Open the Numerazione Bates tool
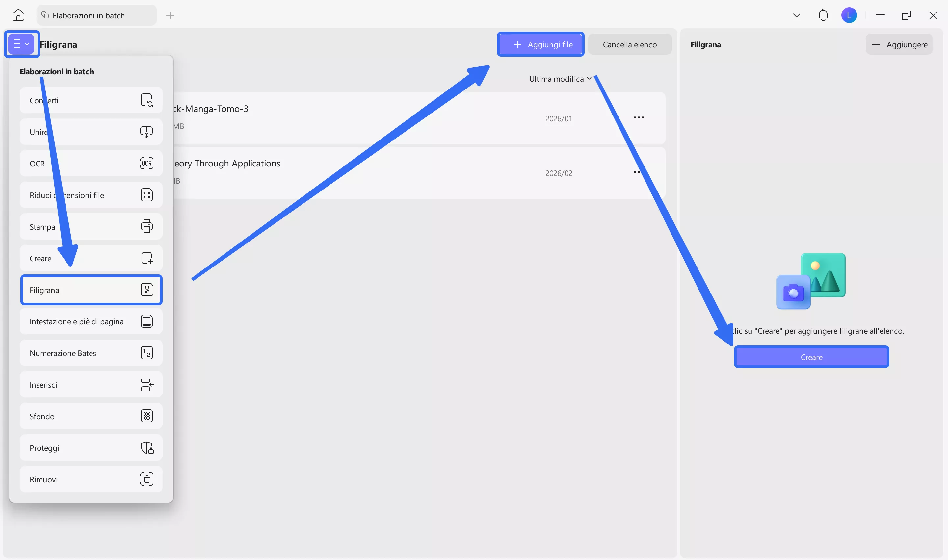 coord(91,353)
